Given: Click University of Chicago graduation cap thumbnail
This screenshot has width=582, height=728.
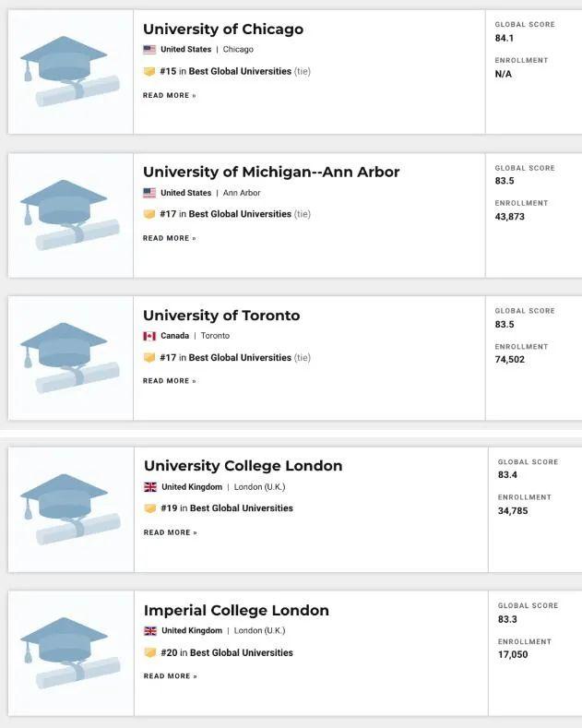Looking at the screenshot, I should pyautogui.click(x=69, y=71).
